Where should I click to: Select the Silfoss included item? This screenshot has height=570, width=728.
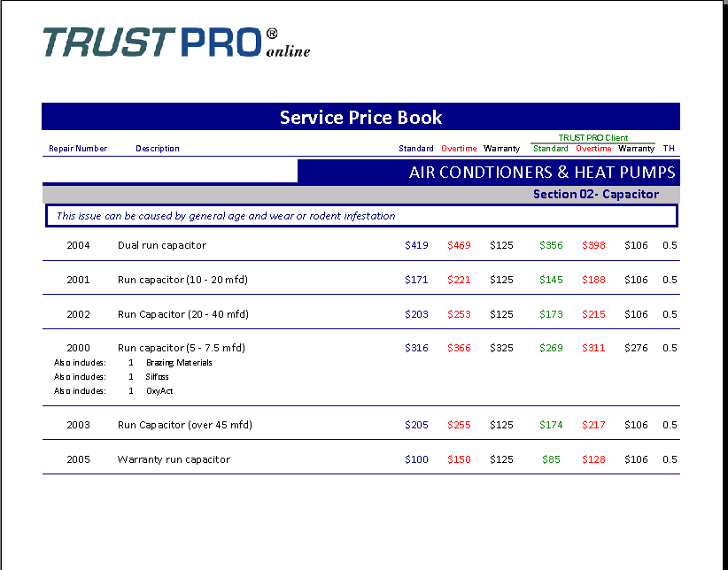tap(157, 377)
